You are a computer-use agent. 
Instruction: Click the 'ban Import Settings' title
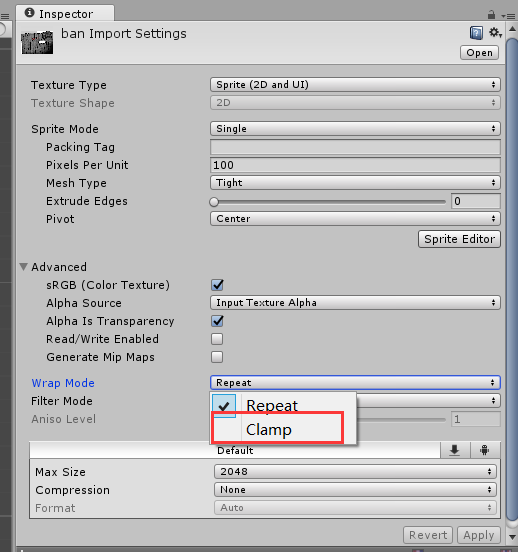124,34
